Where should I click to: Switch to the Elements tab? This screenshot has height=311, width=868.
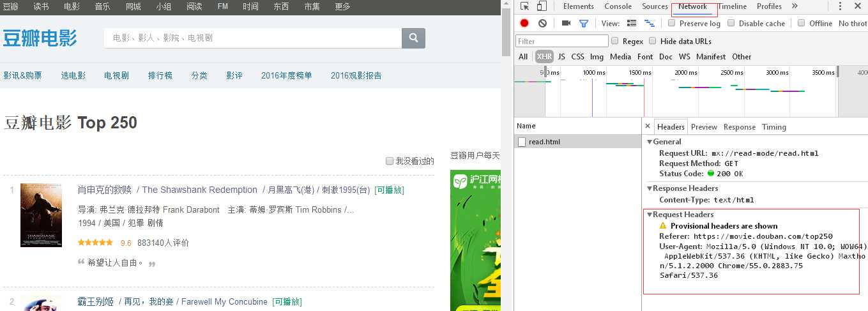coord(579,6)
